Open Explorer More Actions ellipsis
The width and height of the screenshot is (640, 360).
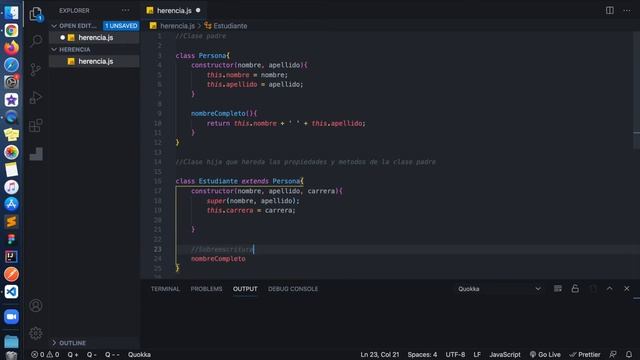[x=125, y=10]
